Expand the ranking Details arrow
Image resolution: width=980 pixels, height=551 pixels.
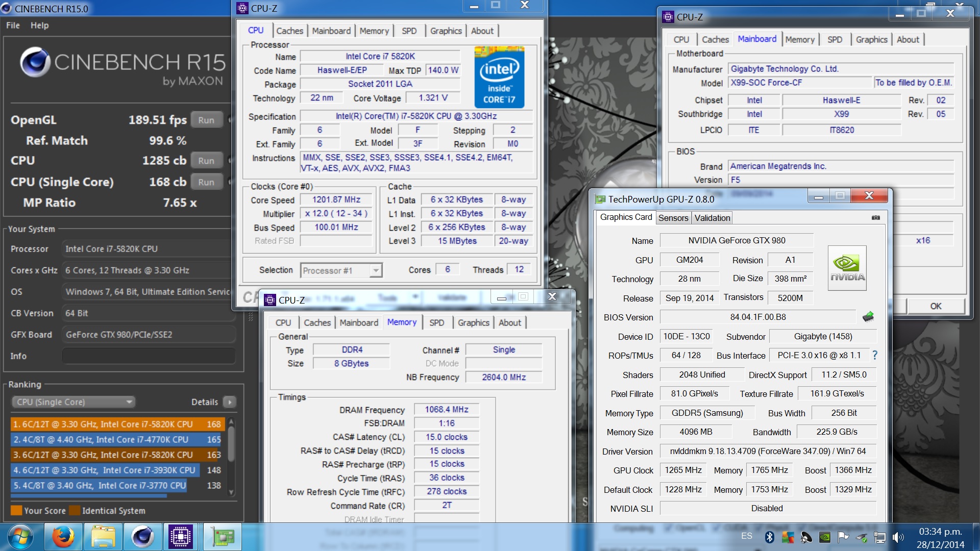click(x=230, y=402)
